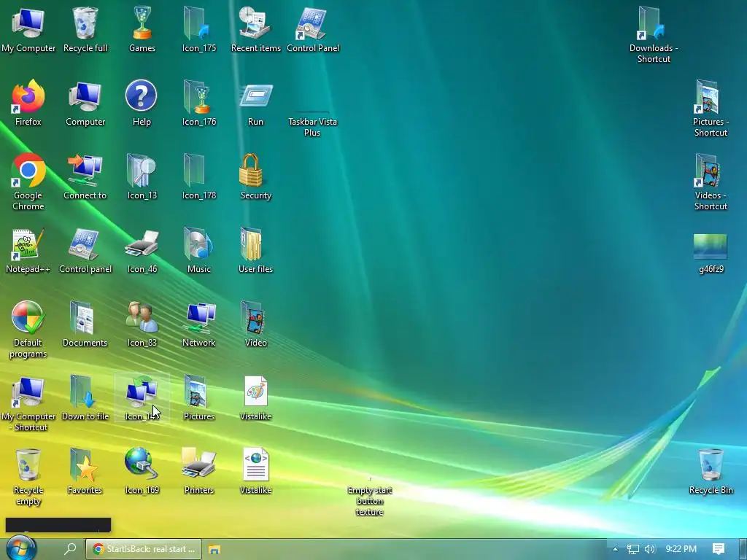747x560 pixels.
Task: Click the 9:22 PM clock
Action: pos(681,549)
